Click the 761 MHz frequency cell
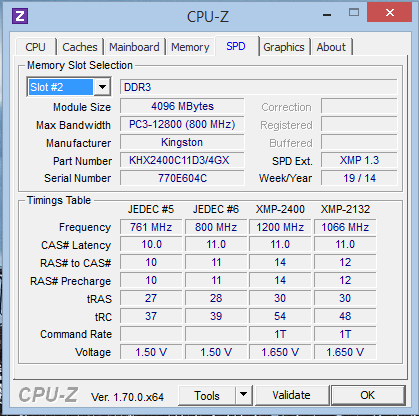 point(151,227)
